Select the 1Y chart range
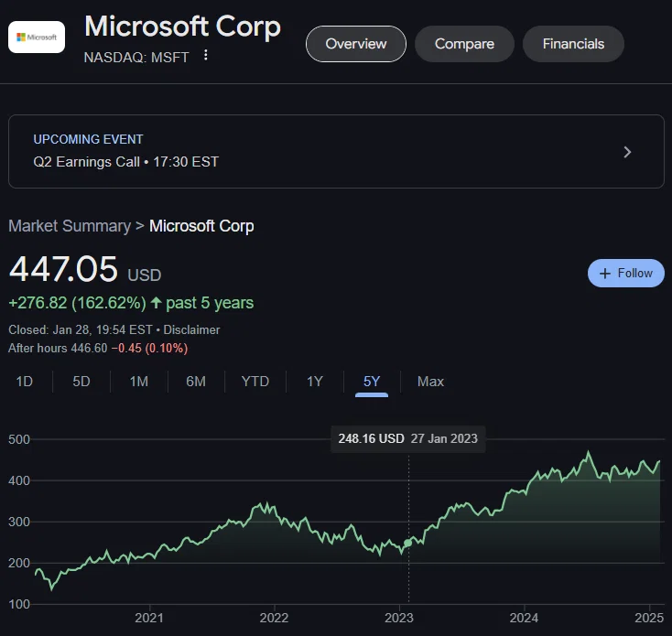 click(315, 382)
